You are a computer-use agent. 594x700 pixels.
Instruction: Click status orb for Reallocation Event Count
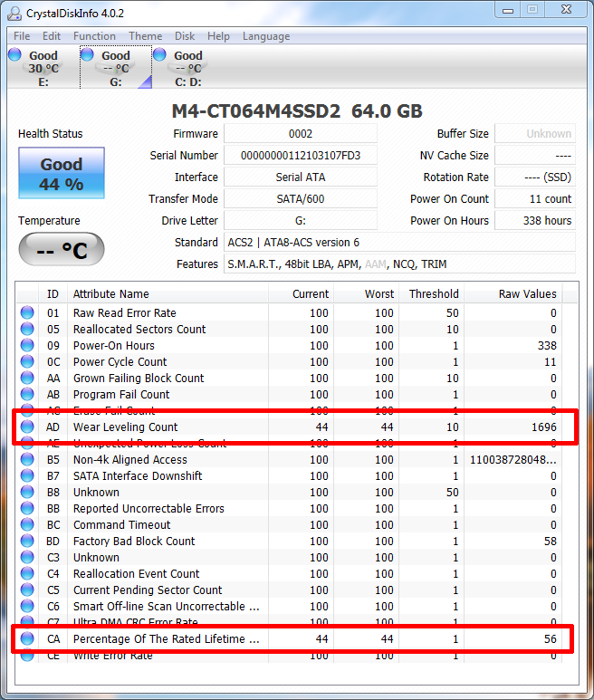point(27,573)
